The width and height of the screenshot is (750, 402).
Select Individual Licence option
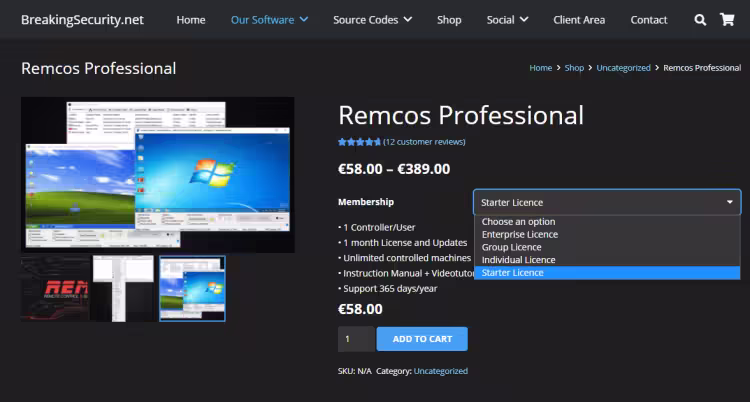607,260
